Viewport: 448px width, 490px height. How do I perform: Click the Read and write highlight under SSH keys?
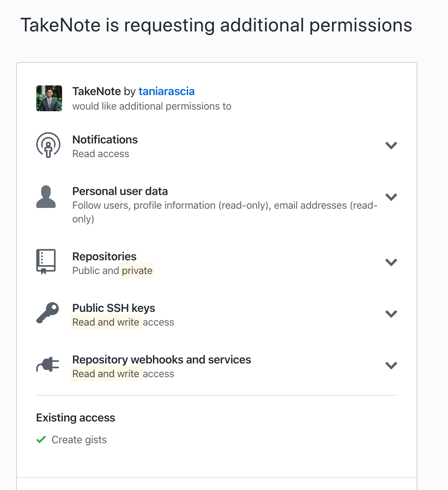coord(106,322)
